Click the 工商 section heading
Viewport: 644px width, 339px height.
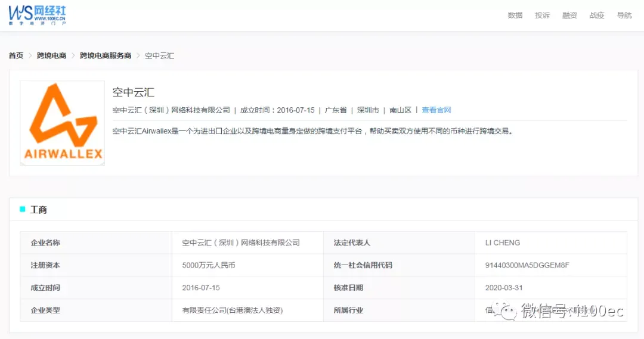coord(39,210)
